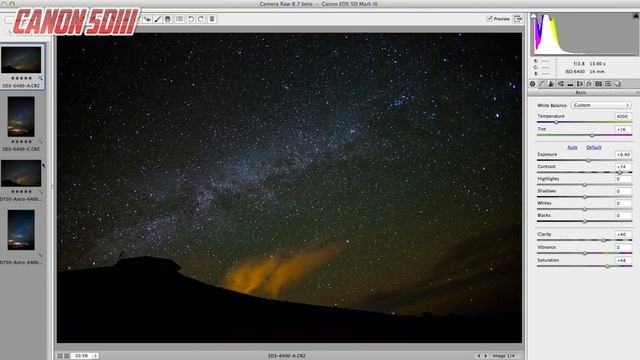
Task: Open the Snapshots panel tab
Action: 618,84
